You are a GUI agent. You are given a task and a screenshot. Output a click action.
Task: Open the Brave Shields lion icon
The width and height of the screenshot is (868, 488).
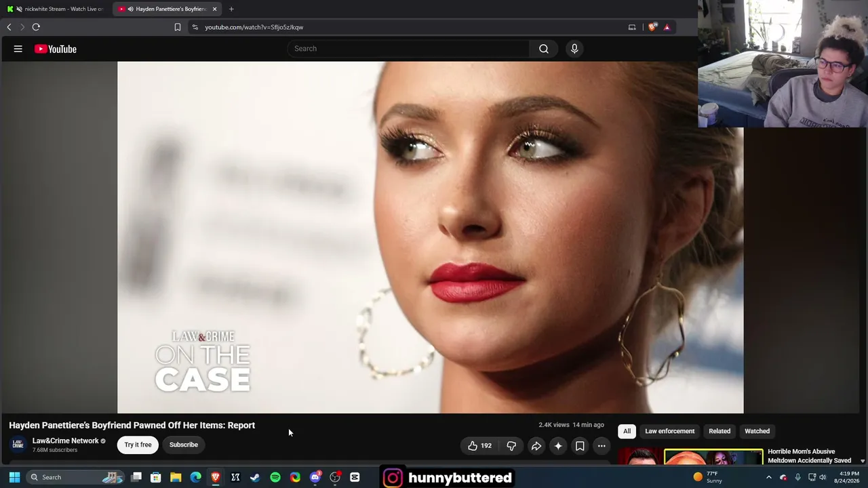click(652, 27)
